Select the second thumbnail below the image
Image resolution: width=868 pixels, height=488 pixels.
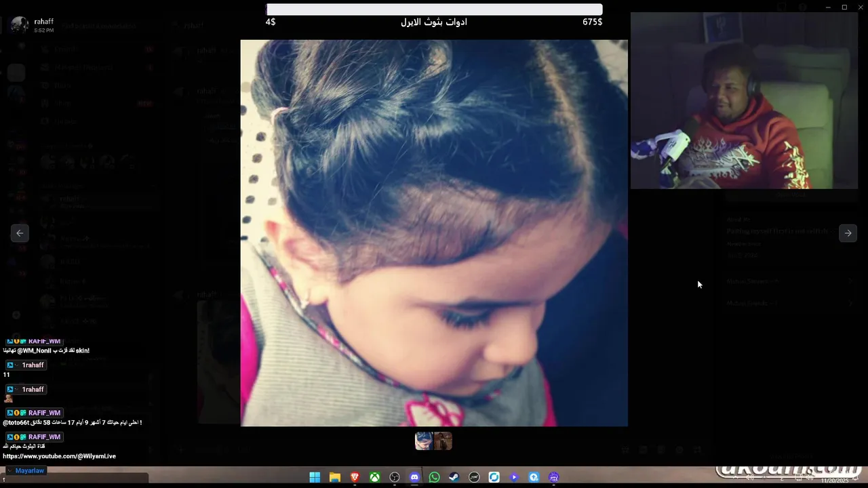point(443,441)
